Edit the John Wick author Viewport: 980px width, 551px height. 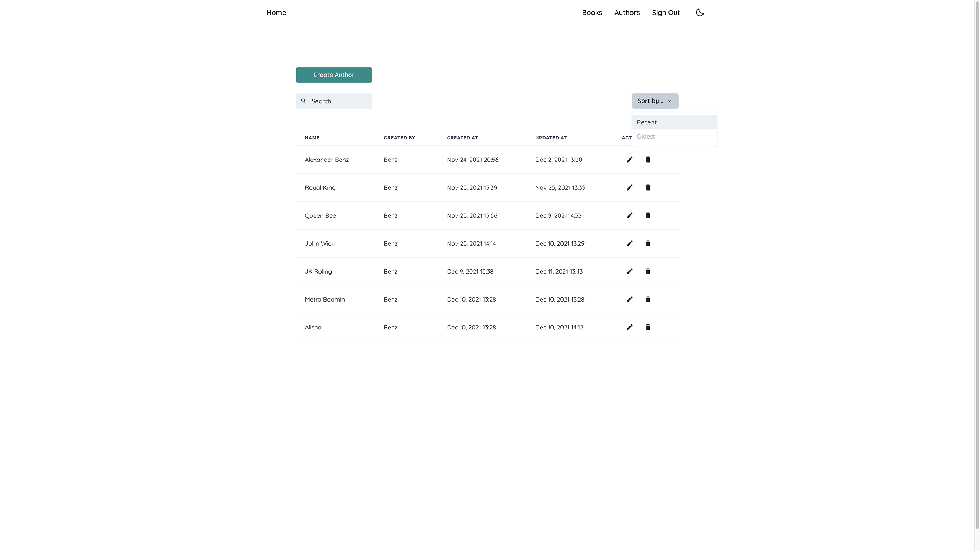tap(629, 243)
